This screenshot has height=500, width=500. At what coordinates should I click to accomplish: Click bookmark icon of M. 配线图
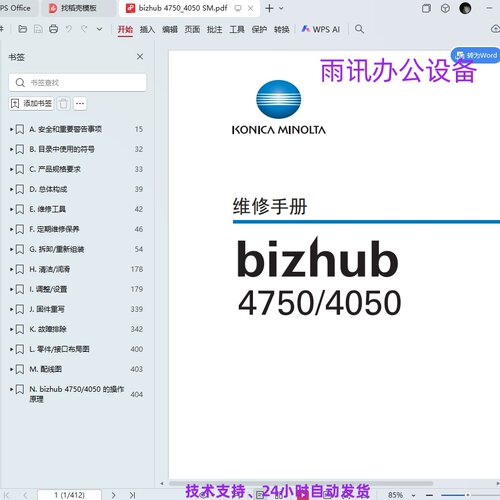click(20, 369)
